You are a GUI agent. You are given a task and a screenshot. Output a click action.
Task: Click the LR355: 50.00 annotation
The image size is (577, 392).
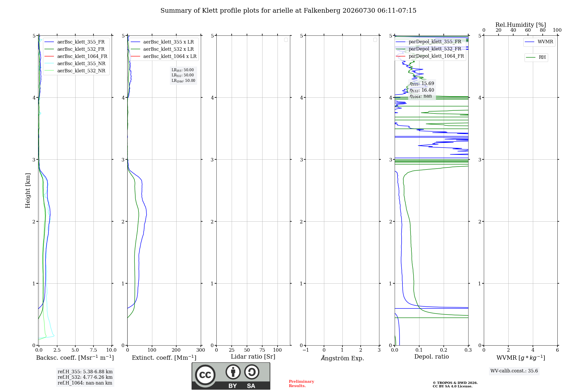point(183,70)
